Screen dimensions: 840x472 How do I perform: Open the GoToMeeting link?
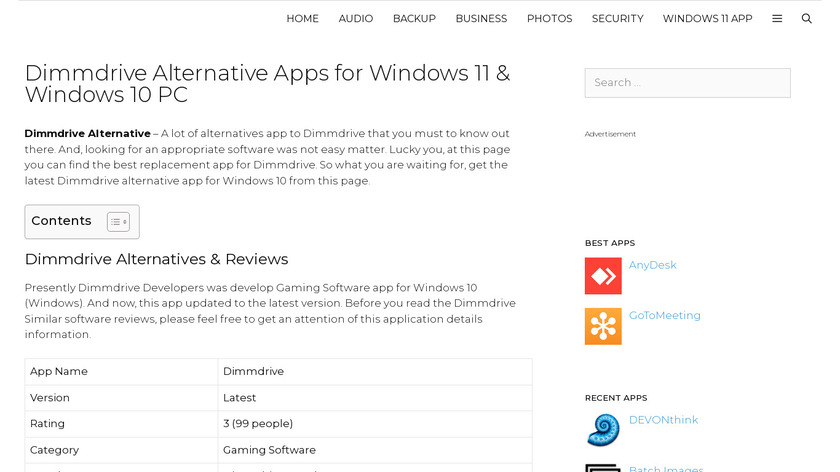click(664, 316)
